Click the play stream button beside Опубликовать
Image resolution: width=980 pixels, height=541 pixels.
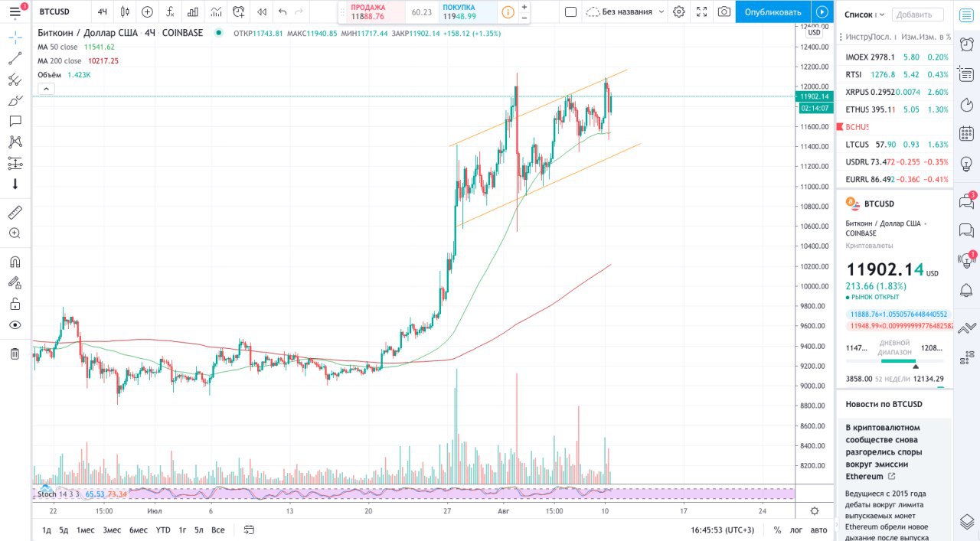click(822, 11)
